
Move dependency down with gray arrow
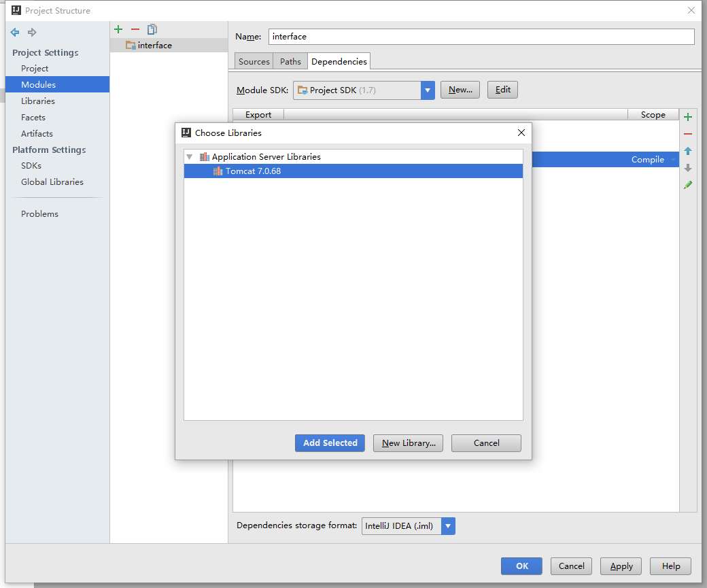[x=687, y=168]
